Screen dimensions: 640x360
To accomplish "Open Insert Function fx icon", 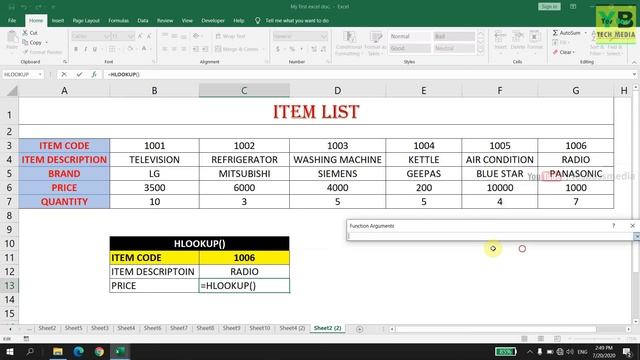I will click(94, 74).
